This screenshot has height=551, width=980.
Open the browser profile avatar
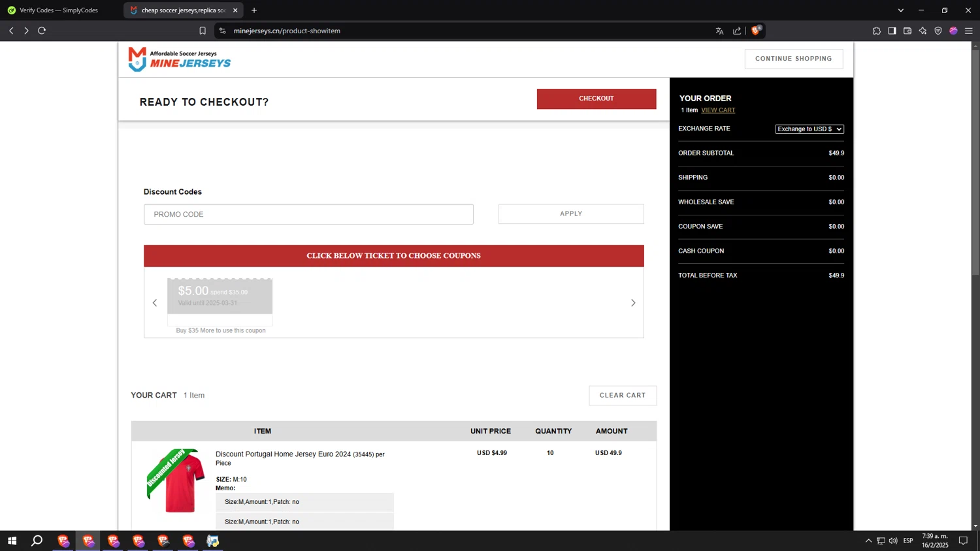coord(953,31)
